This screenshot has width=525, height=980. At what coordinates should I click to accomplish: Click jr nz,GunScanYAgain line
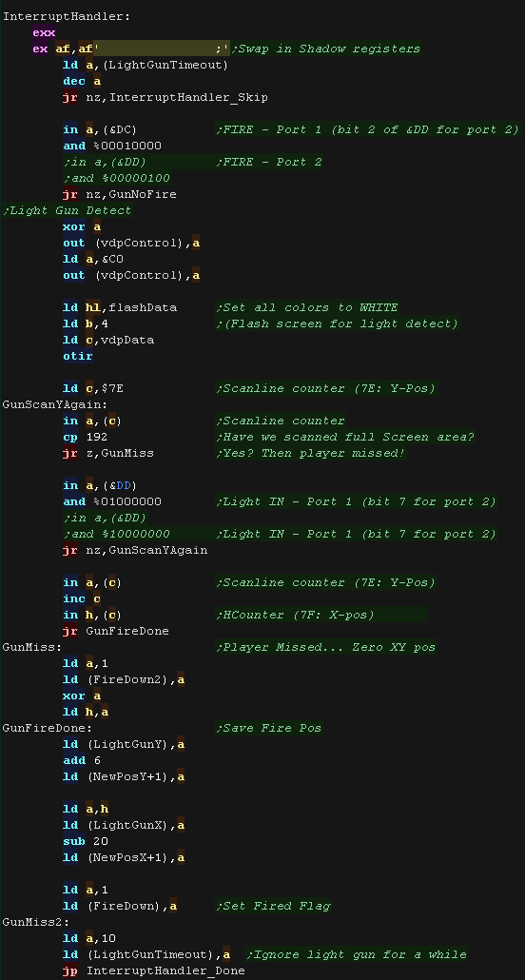135,550
